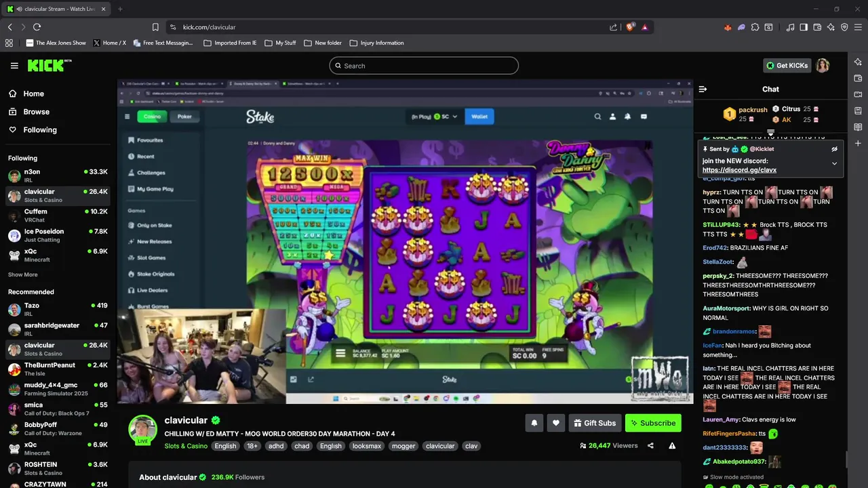This screenshot has height=488, width=868.
Task: Expand Show More in Following list
Action: 22,274
